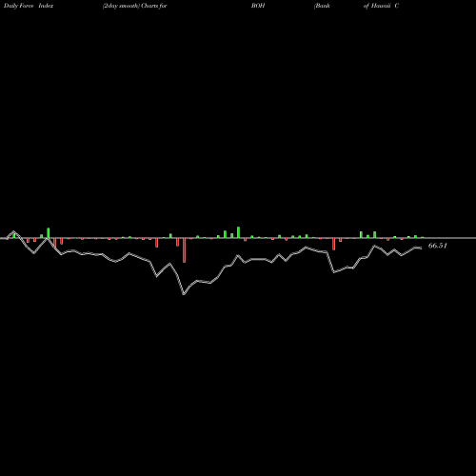Click the 'of Hawaii C' header text
476x476 pixels.
tap(381, 6)
